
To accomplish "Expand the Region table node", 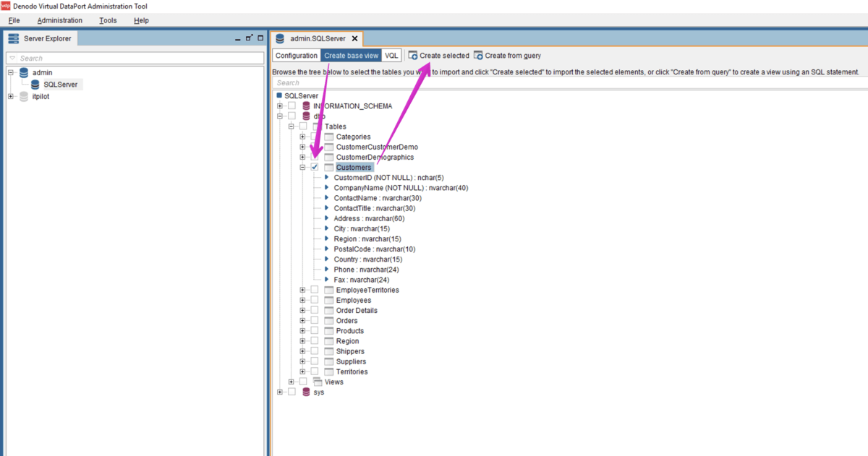I will 303,341.
